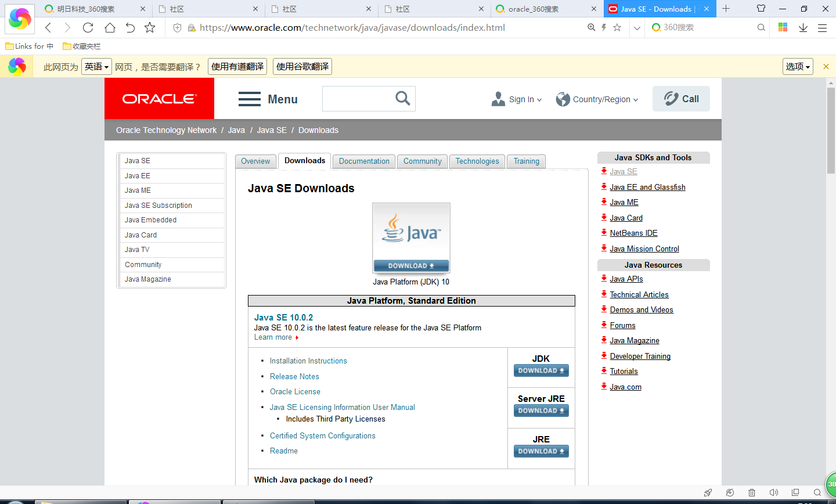Open Java Mission Control link
836x504 pixels.
point(644,249)
